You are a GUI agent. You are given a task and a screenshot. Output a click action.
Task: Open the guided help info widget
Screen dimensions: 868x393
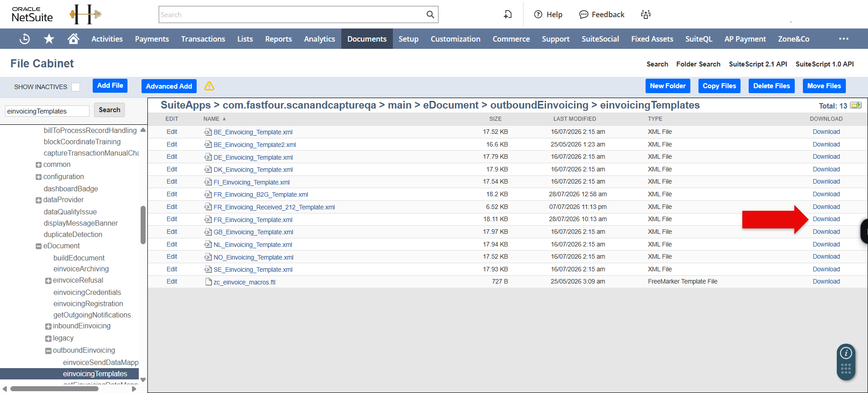point(846,353)
